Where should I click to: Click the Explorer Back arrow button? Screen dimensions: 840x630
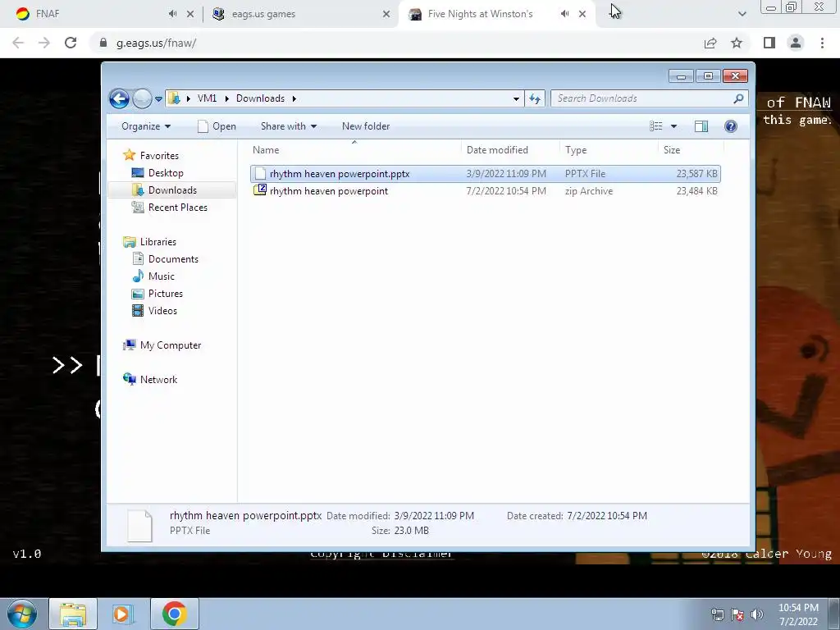(119, 98)
